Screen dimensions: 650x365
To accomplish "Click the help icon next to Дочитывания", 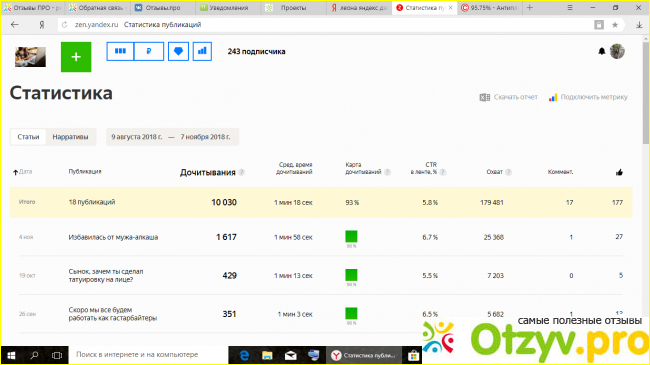I will tap(242, 172).
